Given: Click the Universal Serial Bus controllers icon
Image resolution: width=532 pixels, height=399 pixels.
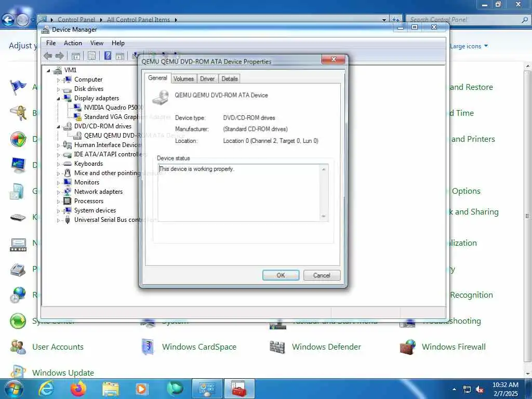Looking at the screenshot, I should tap(68, 220).
